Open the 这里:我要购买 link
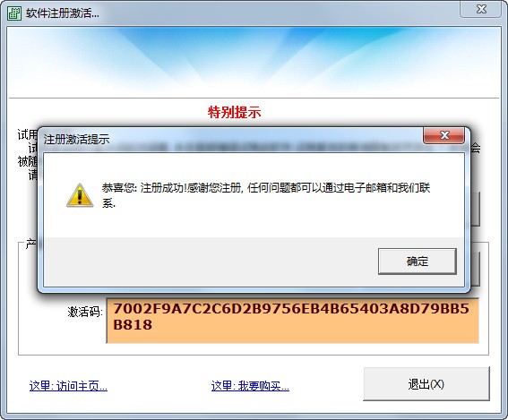This screenshot has width=508, height=420. point(250,386)
